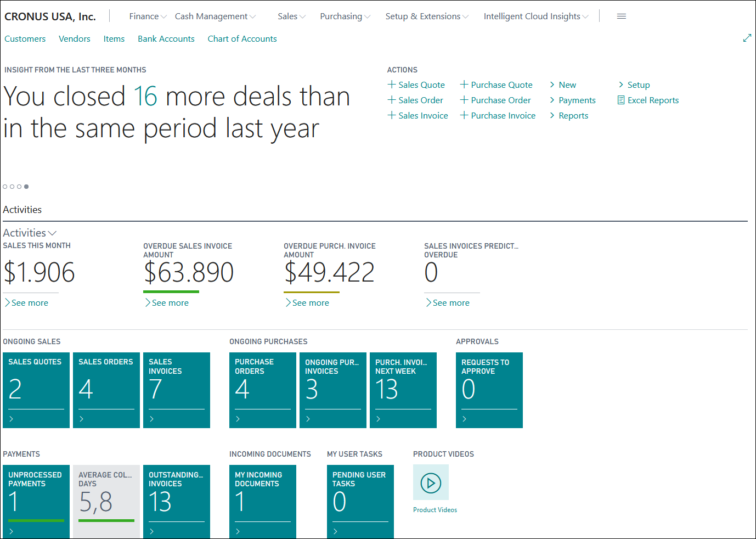Open the Sales dropdown menu

tap(291, 16)
